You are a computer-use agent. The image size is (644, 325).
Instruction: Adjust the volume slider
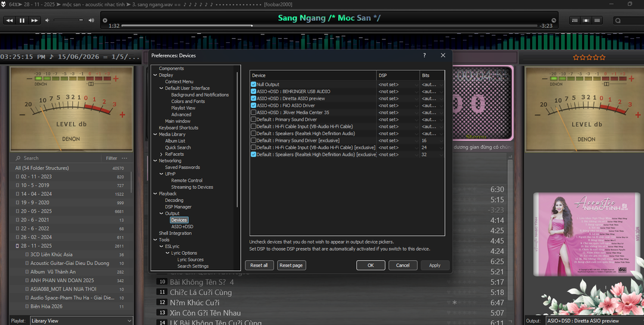(68, 20)
